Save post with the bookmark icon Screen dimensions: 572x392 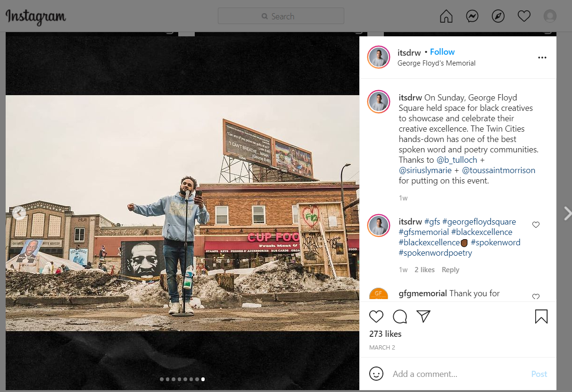pyautogui.click(x=541, y=317)
